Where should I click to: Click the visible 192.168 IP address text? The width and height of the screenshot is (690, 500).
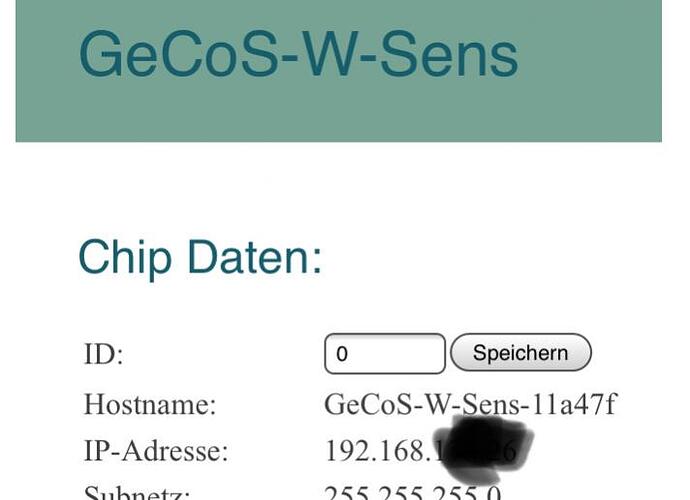tap(381, 451)
